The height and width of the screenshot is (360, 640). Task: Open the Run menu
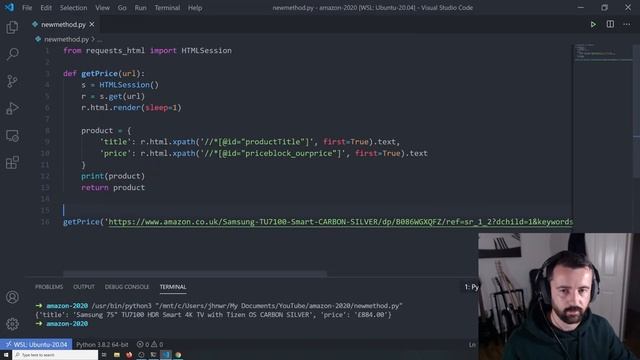pos(140,8)
